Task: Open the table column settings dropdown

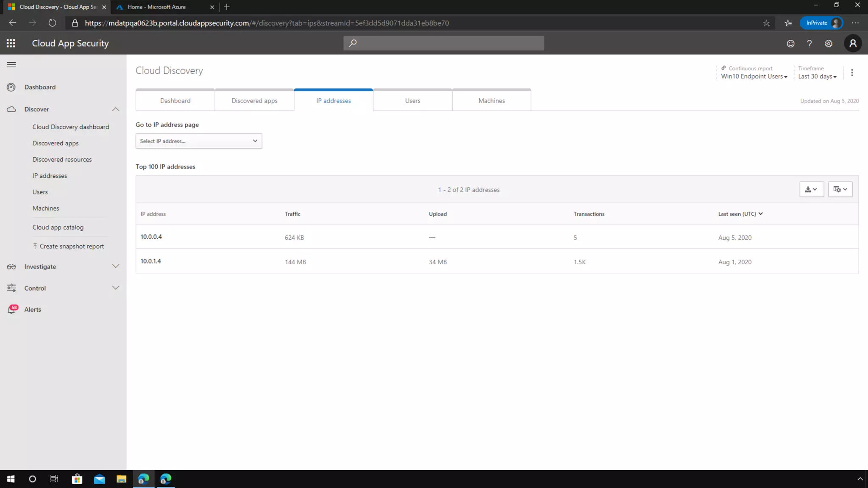Action: pos(840,189)
